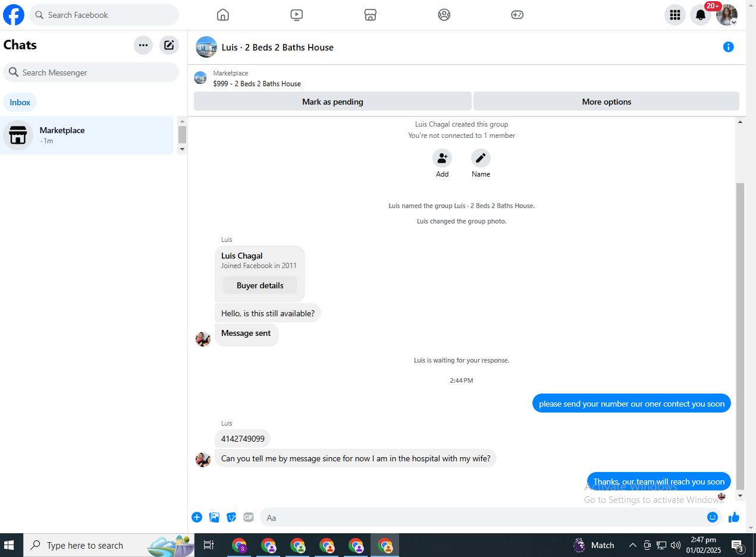
Task: Click the group photo thumbnail in header
Action: click(206, 47)
